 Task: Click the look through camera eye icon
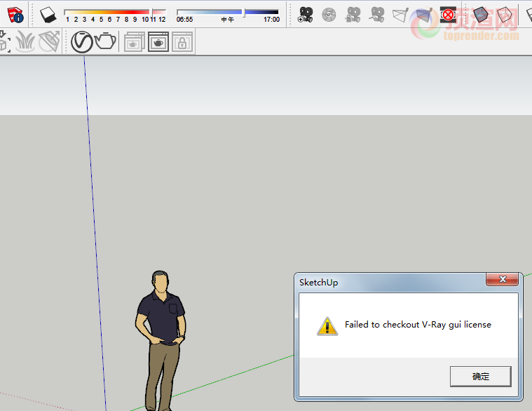329,15
